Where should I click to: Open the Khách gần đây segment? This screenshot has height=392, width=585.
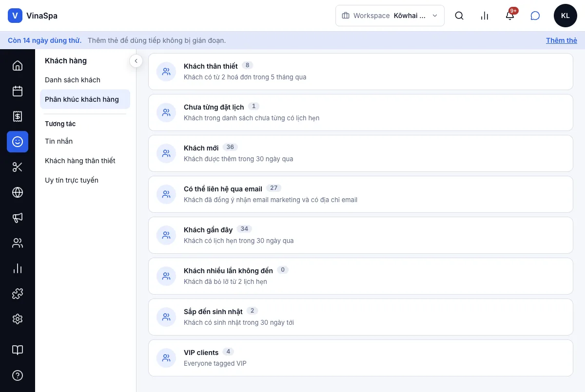coord(361,235)
